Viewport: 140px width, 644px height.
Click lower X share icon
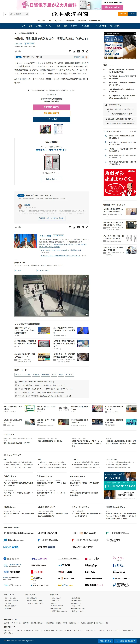click(x=79, y=227)
